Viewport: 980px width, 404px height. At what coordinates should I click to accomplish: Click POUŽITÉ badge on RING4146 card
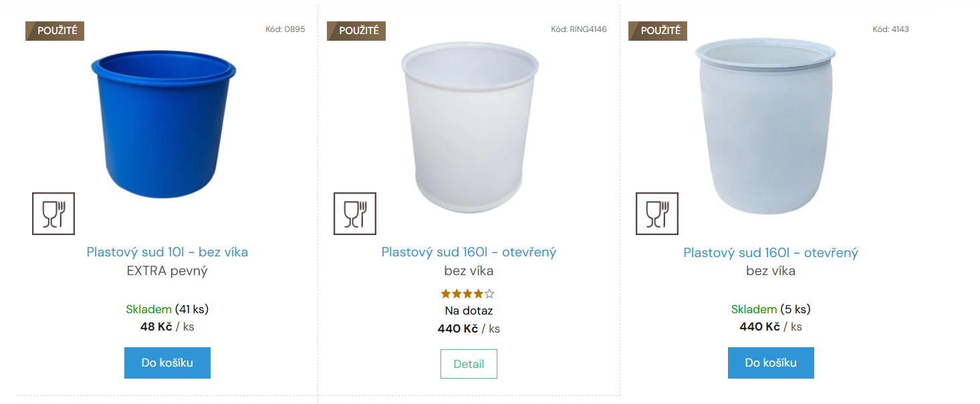click(x=358, y=31)
